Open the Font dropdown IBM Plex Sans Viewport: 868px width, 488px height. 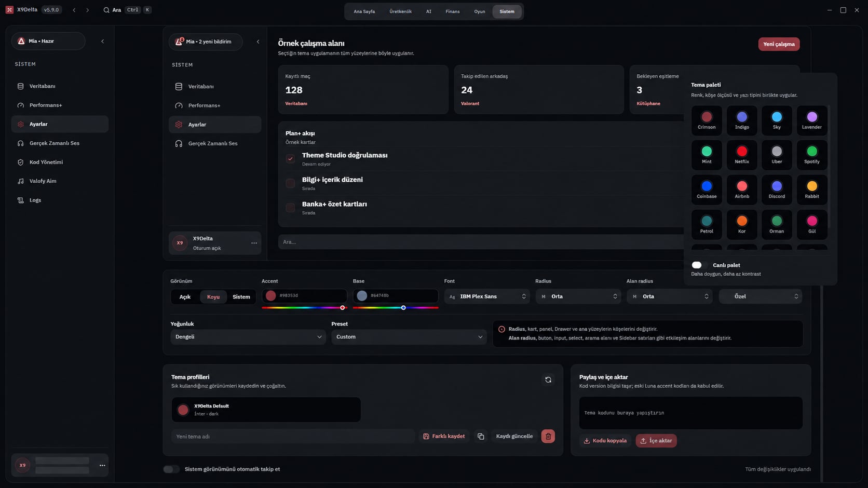tap(487, 296)
